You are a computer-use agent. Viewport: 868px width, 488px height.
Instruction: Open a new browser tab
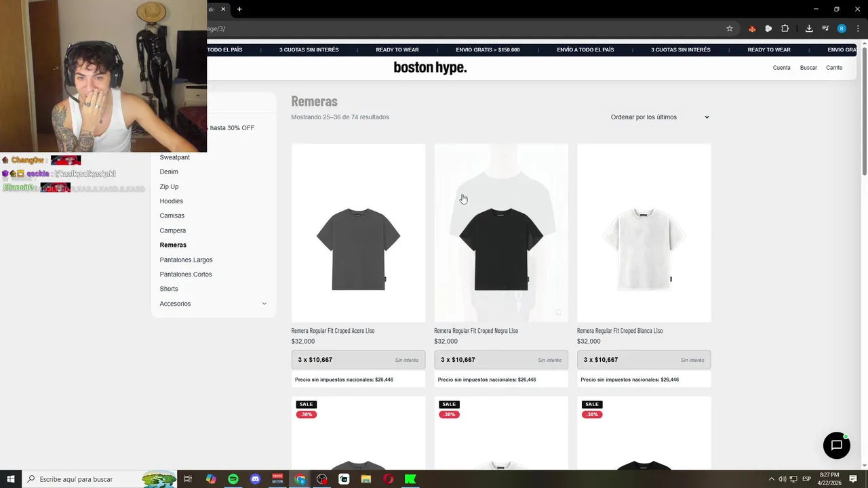239,9
